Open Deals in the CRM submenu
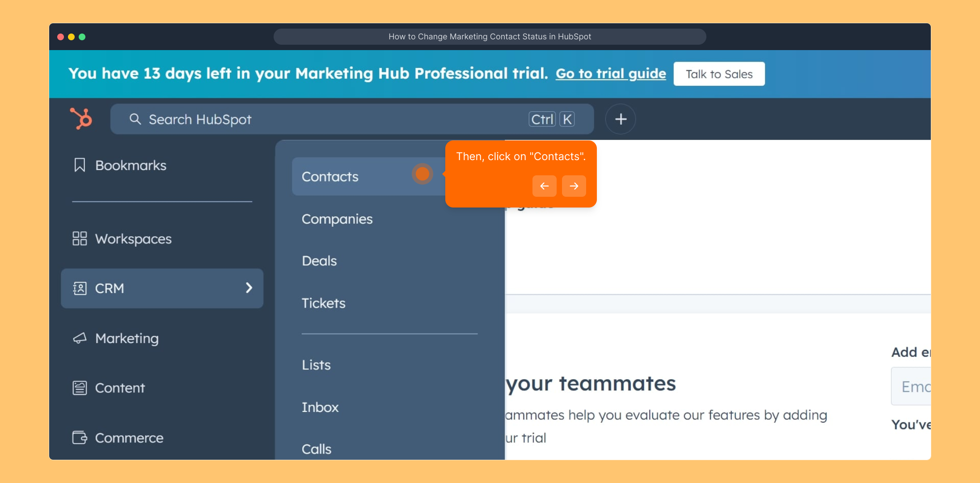 pyautogui.click(x=319, y=261)
